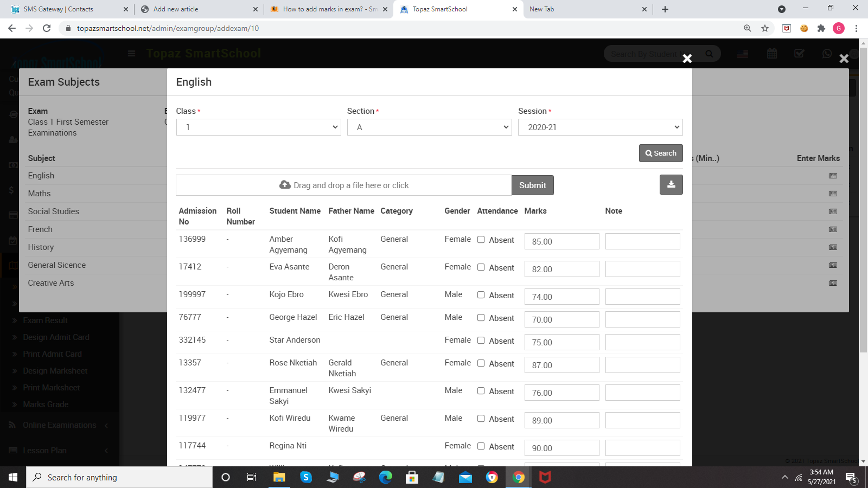The width and height of the screenshot is (868, 488).
Task: Tick Absent checkbox for Kojo Ebro
Action: pos(481,295)
